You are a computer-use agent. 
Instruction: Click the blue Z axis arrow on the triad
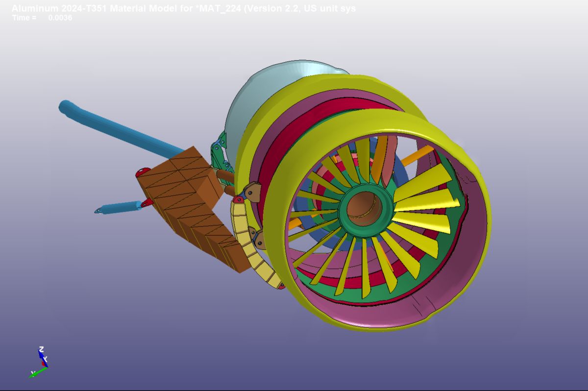42,355
